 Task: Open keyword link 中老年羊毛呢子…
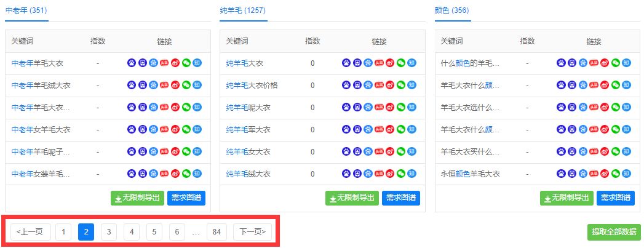coord(41,152)
